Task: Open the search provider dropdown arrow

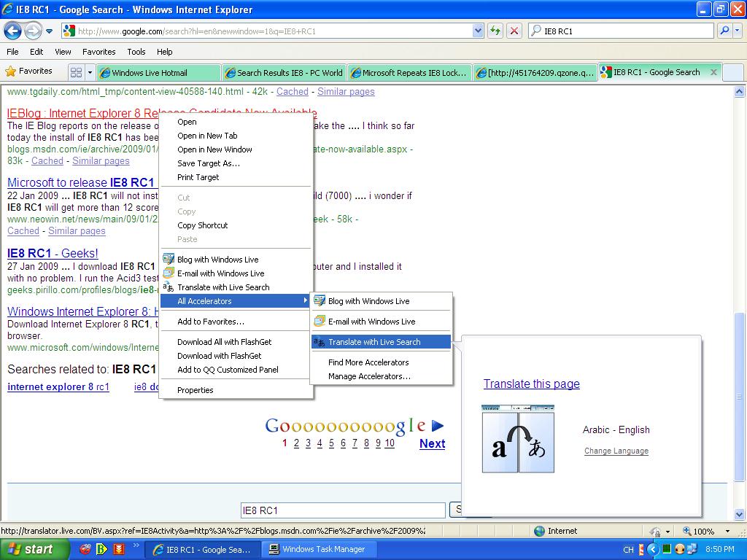Action: tap(738, 31)
